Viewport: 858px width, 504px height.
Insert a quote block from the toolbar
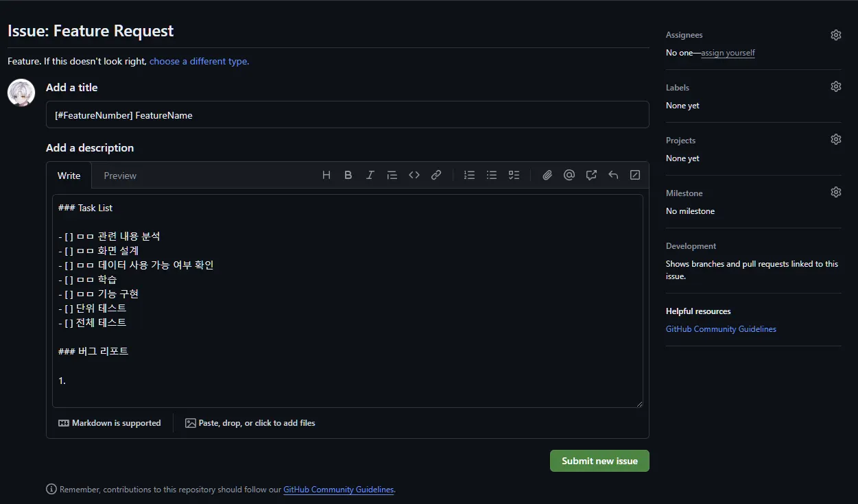pos(392,176)
